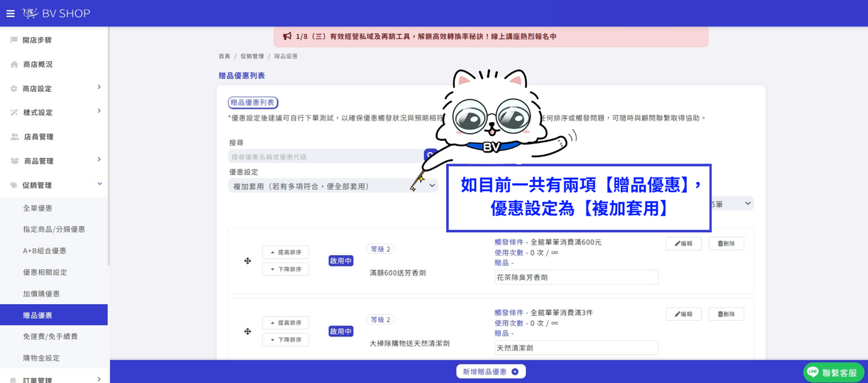
Task: Click the 新增贈品優惠 button
Action: click(491, 372)
